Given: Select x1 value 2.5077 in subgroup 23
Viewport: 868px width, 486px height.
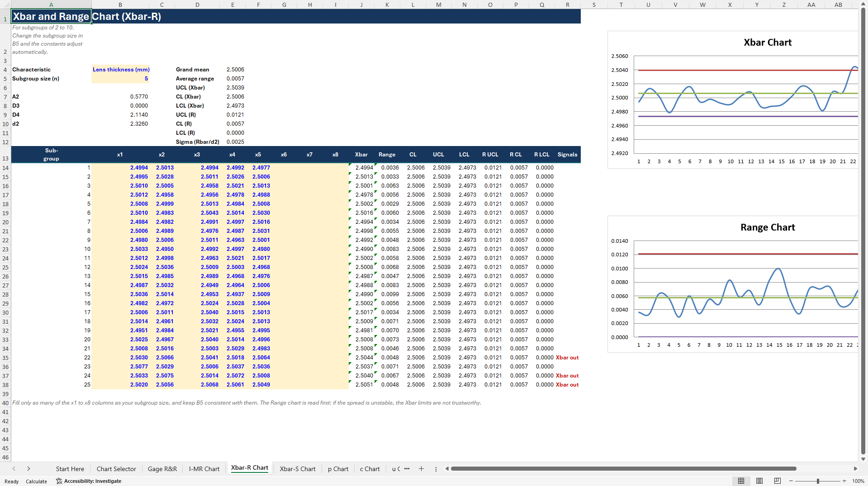Looking at the screenshot, I should (139, 367).
